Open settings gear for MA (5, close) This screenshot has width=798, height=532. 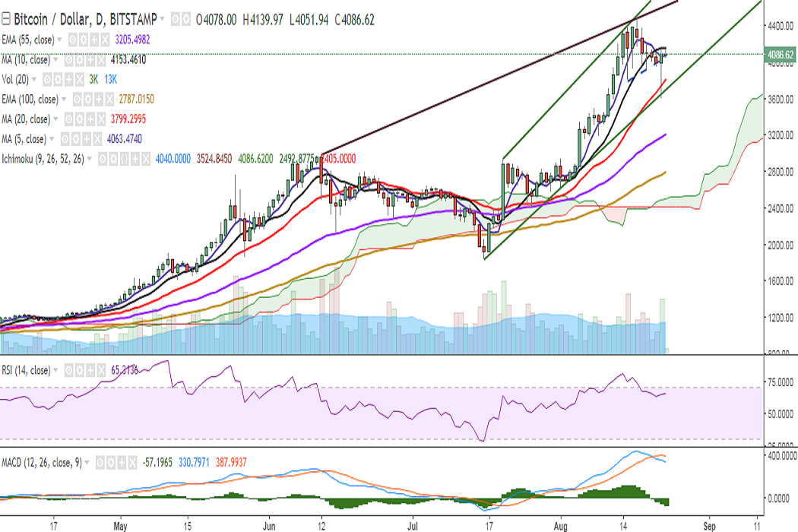tap(76, 138)
